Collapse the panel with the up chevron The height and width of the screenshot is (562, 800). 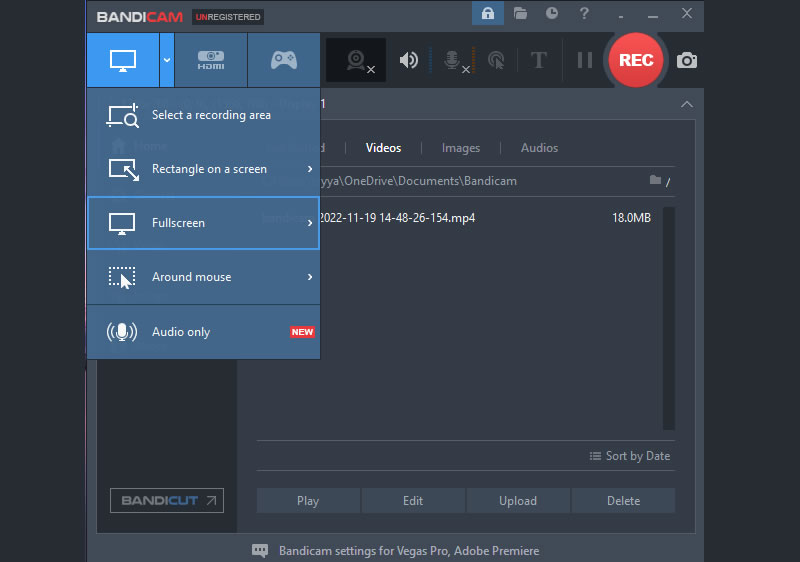[687, 105]
